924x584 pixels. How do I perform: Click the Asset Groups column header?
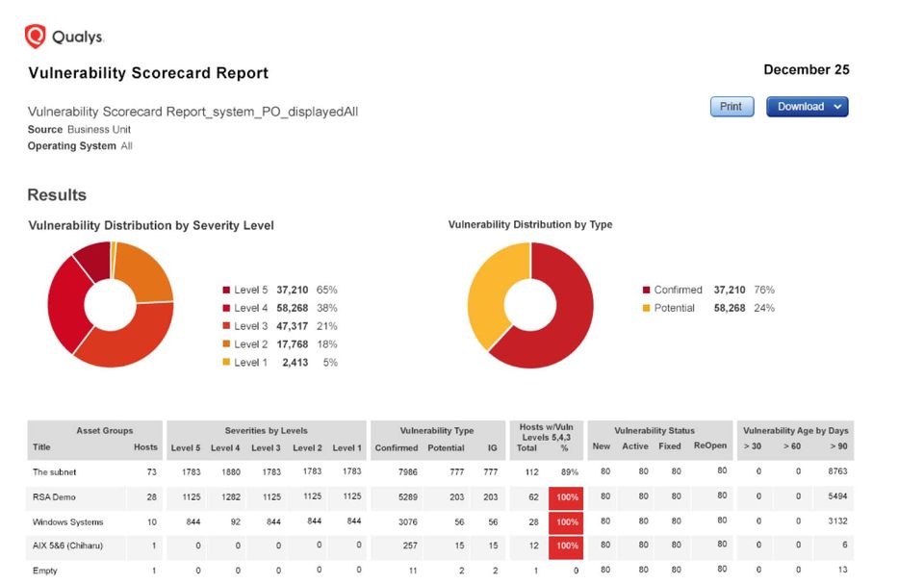pos(105,431)
